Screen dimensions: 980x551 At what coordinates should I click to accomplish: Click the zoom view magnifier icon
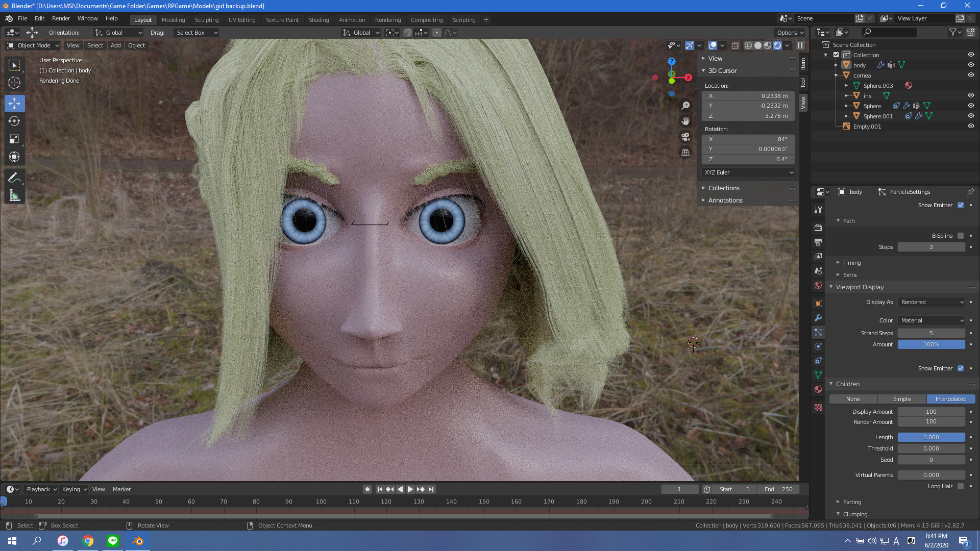click(685, 106)
